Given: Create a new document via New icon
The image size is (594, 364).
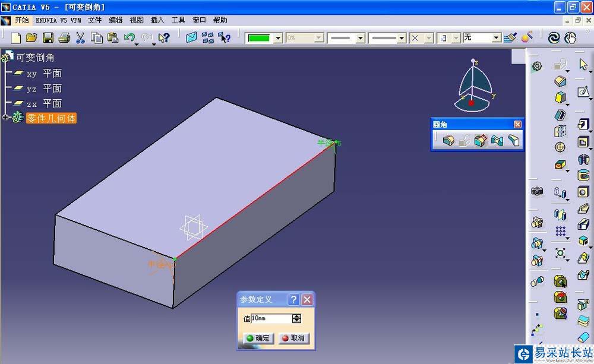Looking at the screenshot, I should [x=15, y=38].
